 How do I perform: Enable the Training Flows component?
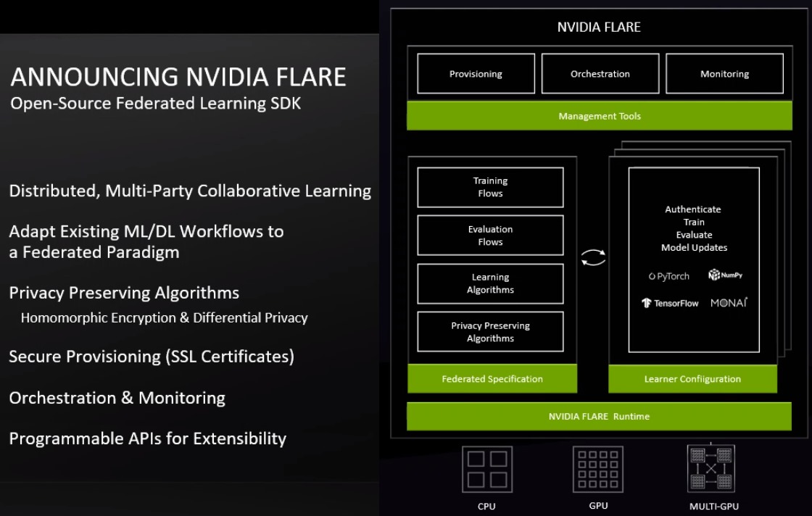[x=490, y=187]
